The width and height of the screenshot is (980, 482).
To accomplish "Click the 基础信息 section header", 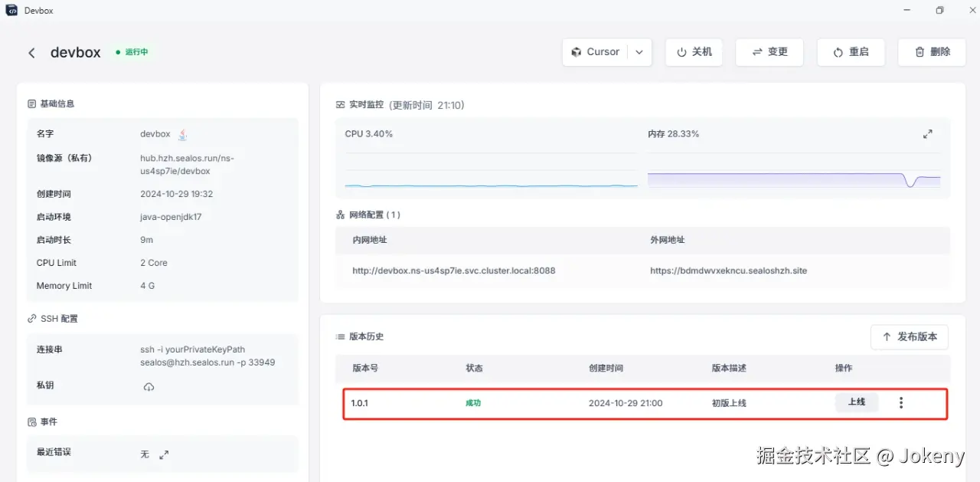I will coord(51,103).
